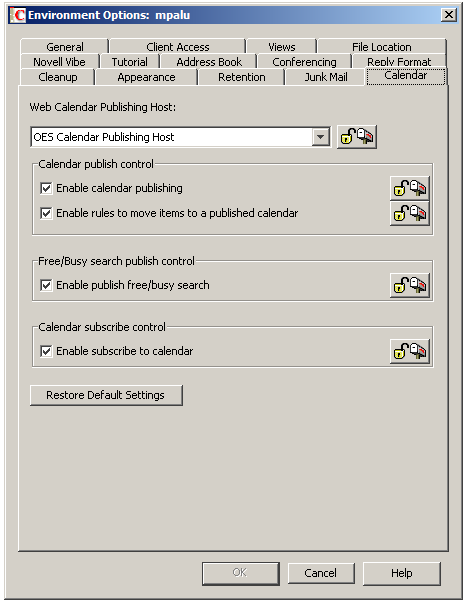
Task: Click lock icon for Enable calendar publishing
Action: (410, 189)
